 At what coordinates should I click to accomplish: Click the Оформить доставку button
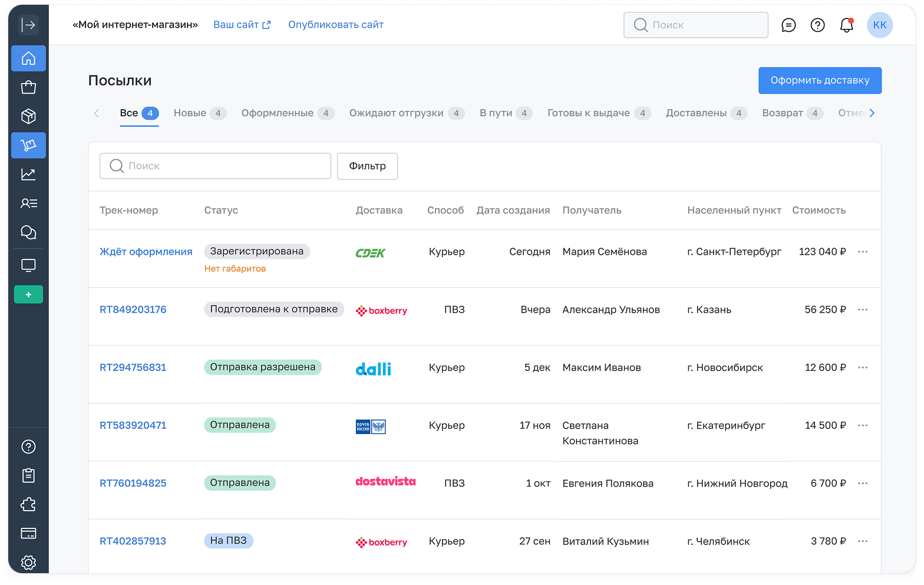pos(820,80)
